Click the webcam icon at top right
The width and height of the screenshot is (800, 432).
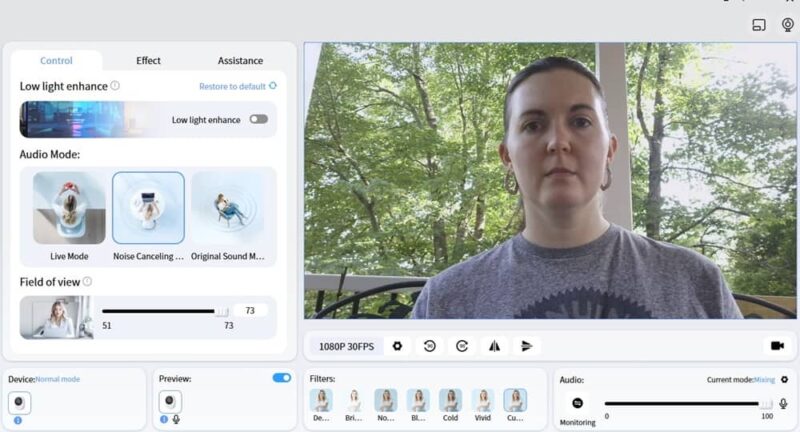[x=787, y=24]
